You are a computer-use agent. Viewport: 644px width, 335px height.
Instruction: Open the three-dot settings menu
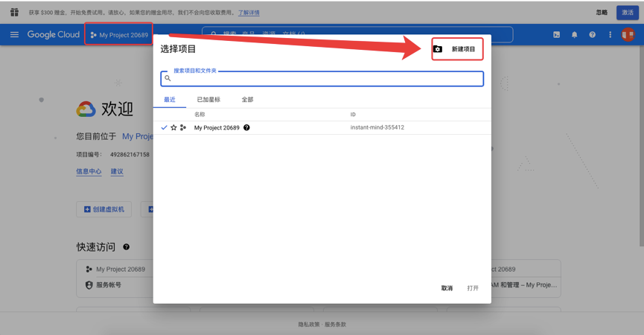point(610,35)
